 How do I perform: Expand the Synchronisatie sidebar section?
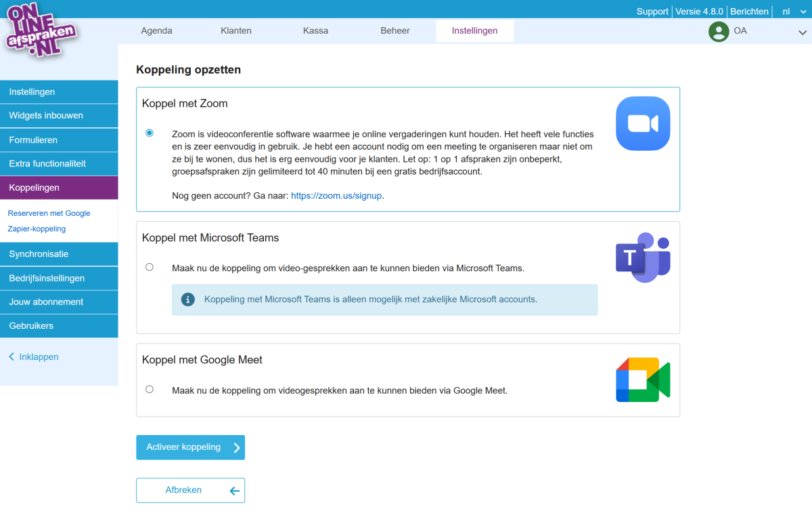(x=59, y=254)
